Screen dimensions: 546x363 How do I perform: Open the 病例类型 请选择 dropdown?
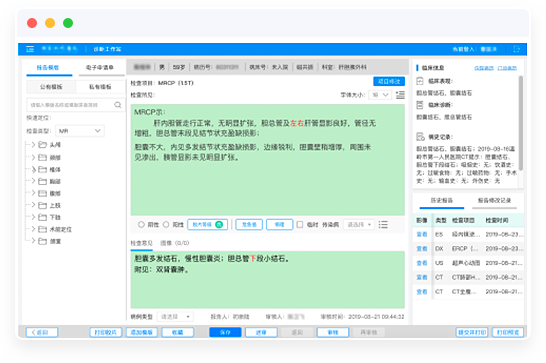coord(175,317)
